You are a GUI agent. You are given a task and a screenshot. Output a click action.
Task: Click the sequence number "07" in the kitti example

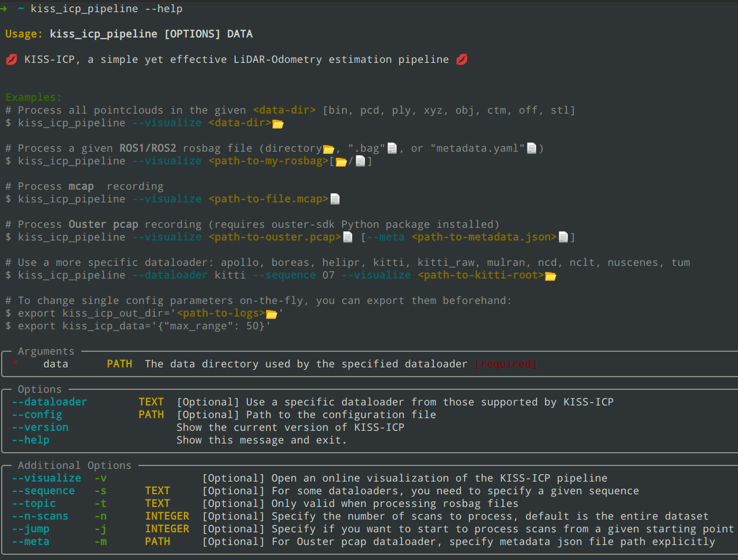click(x=329, y=275)
